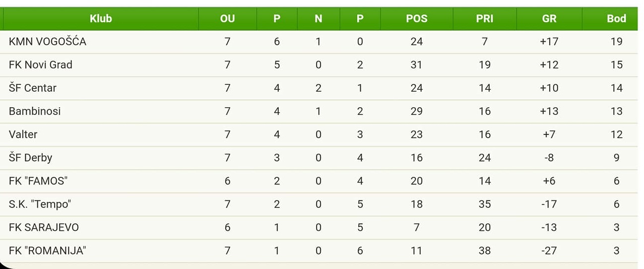Click the PRI column header

click(485, 19)
